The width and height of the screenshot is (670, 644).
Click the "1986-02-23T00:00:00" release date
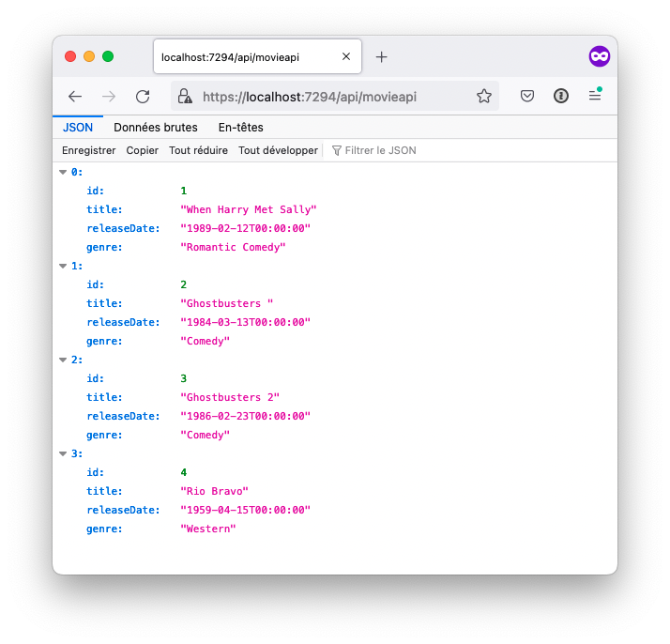245,416
